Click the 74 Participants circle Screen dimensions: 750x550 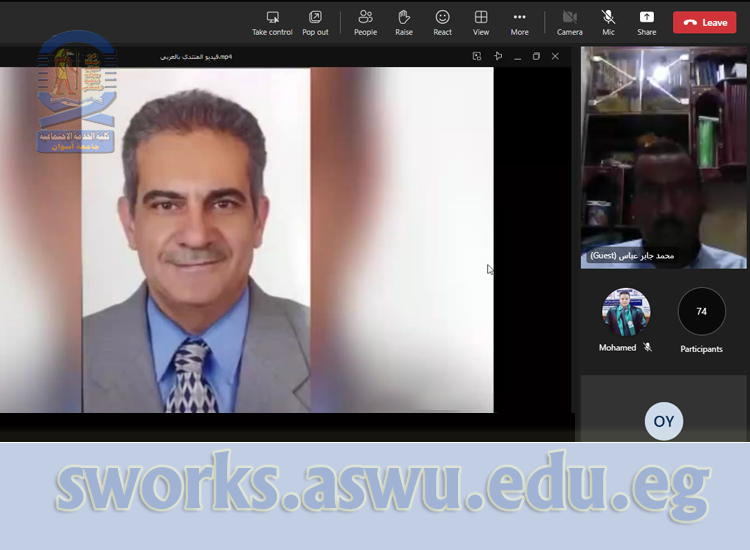(701, 312)
